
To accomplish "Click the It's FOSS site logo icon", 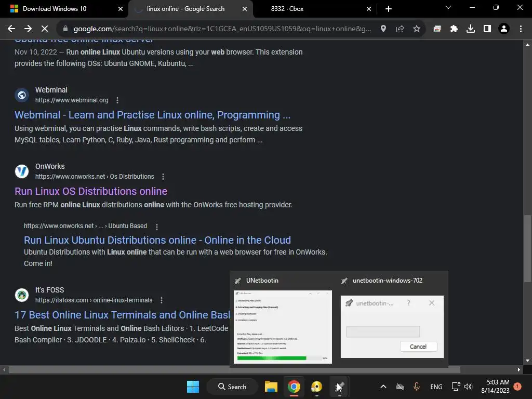I will 22,295.
